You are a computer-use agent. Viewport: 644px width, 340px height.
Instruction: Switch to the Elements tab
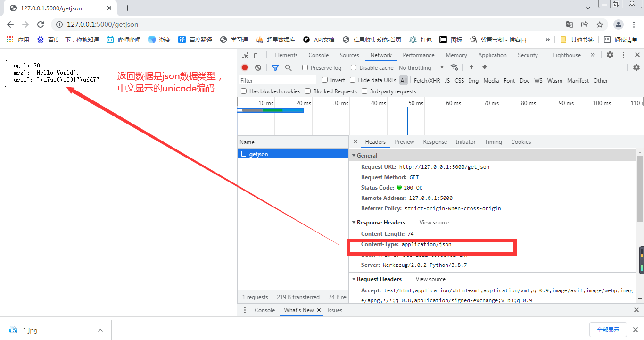pyautogui.click(x=286, y=55)
